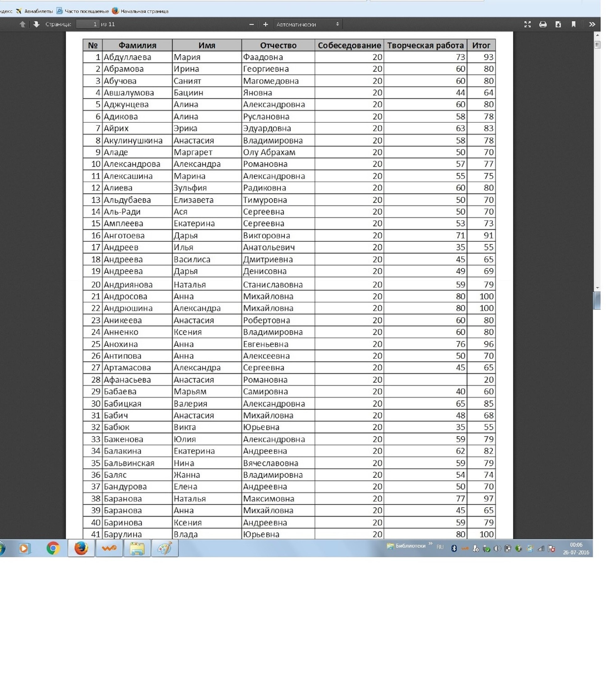This screenshot has height=676, width=616.
Task: Click the current view bookmark icon
Action: tap(573, 24)
